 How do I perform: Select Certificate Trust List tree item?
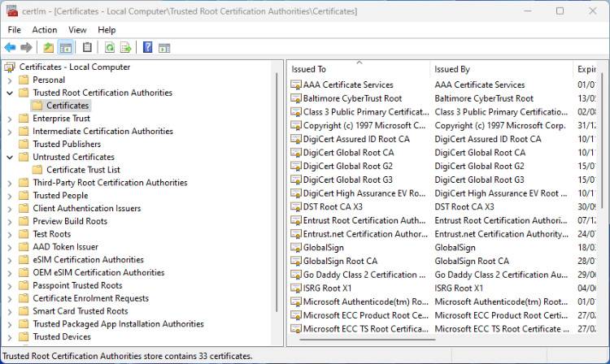point(83,170)
